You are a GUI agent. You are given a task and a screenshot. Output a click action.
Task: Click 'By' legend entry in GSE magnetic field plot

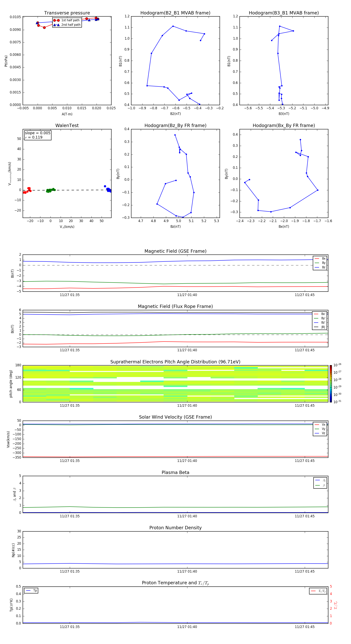tap(320, 263)
